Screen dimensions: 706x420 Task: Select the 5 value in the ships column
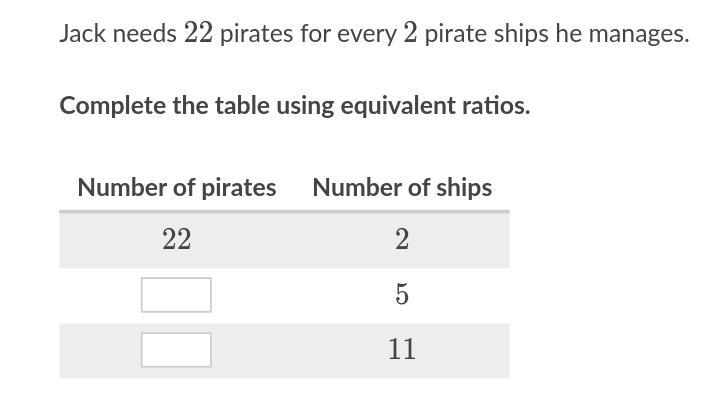(x=402, y=295)
